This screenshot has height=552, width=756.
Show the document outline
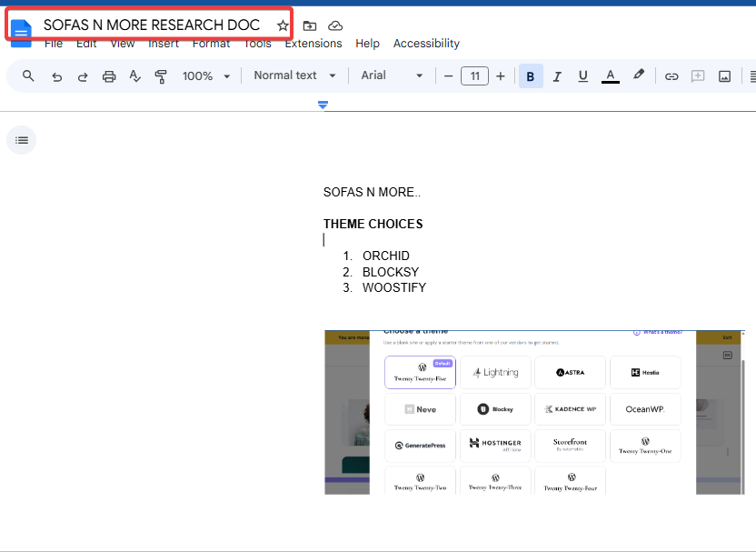point(21,140)
